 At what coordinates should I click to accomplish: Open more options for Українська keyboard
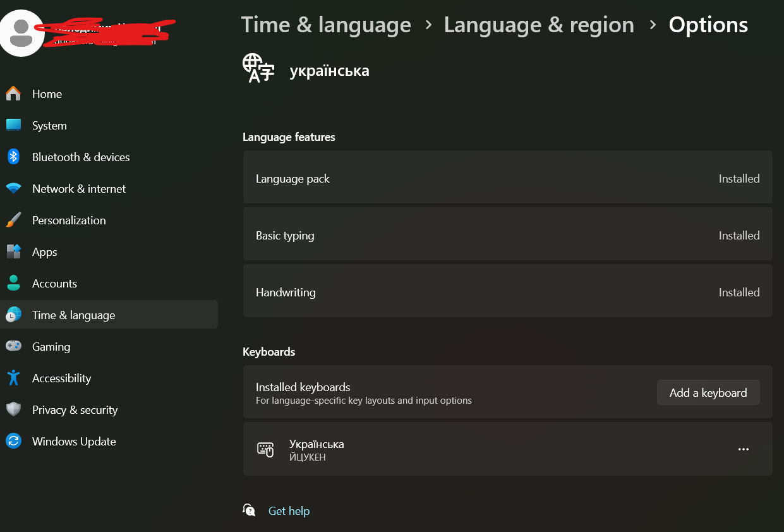click(x=744, y=449)
